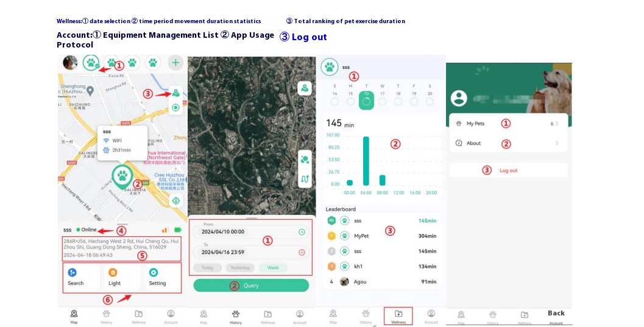
Task: Select the Week time range chip
Action: (273, 268)
